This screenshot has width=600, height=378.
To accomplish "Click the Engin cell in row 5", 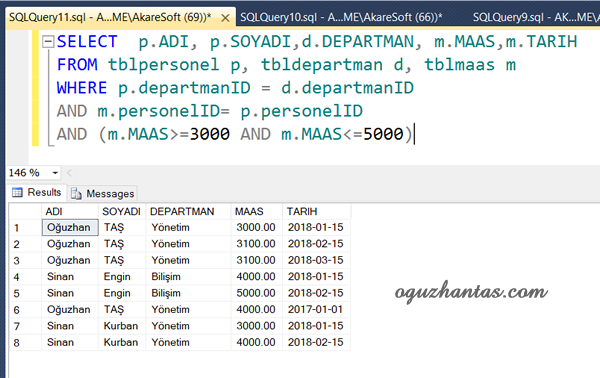I will click(122, 293).
